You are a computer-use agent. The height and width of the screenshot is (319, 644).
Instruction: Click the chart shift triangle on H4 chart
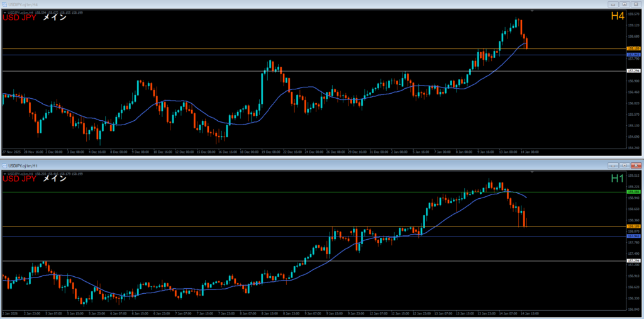click(532, 11)
